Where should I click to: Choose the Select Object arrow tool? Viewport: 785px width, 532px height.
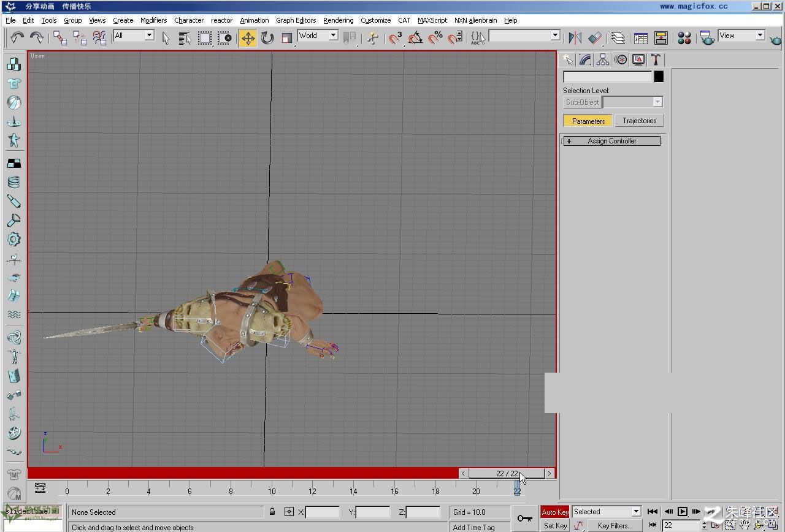click(166, 38)
